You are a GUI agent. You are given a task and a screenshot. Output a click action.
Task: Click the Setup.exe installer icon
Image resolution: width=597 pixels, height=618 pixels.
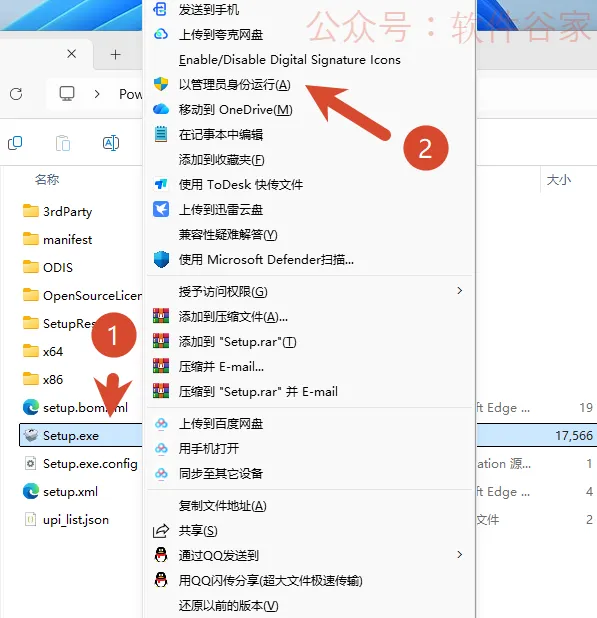click(31, 435)
